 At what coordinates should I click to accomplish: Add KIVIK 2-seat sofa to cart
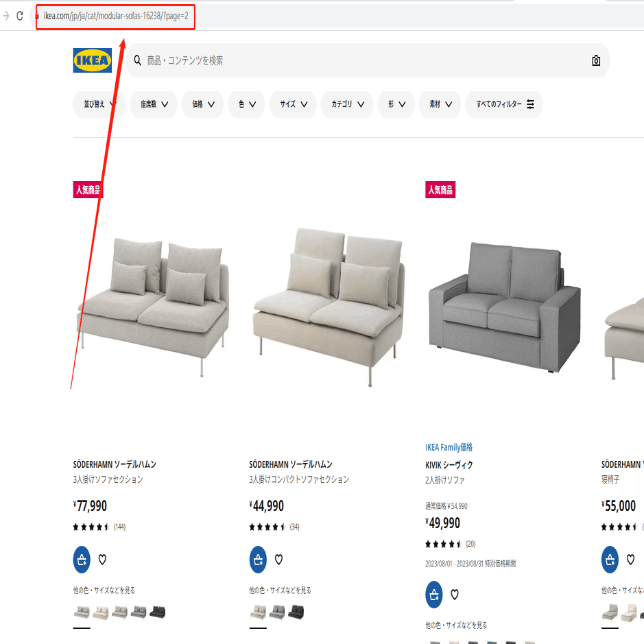433,595
